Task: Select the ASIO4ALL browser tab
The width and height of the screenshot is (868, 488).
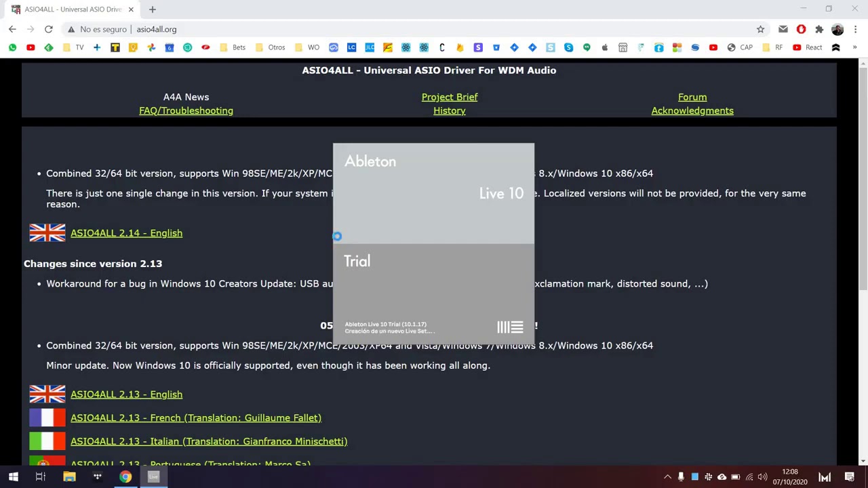Action: [x=73, y=9]
